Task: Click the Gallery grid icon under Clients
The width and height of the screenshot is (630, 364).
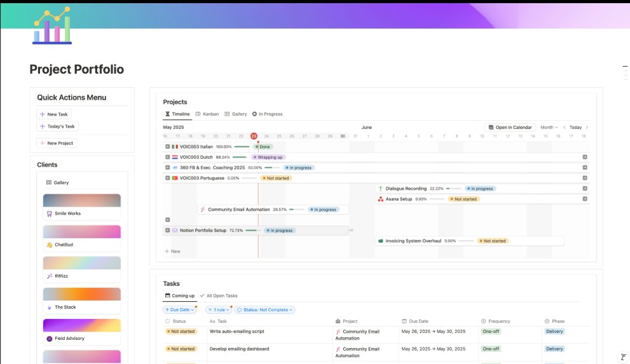Action: [x=48, y=182]
